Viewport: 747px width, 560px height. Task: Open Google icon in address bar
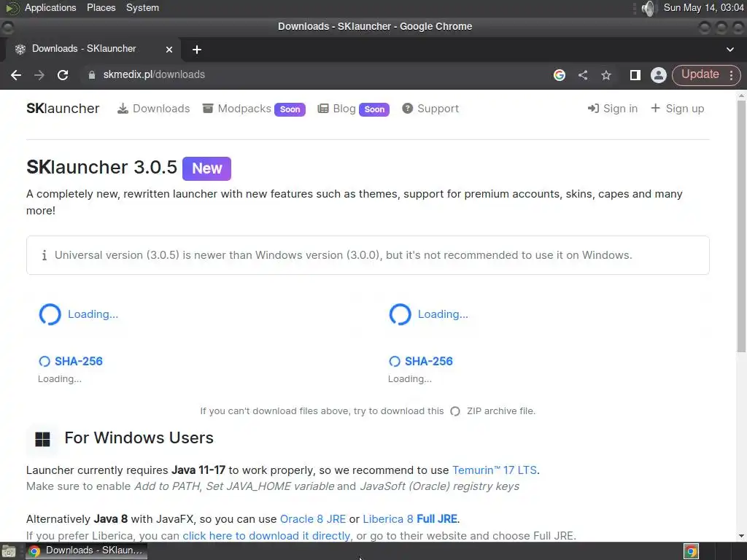click(x=560, y=75)
